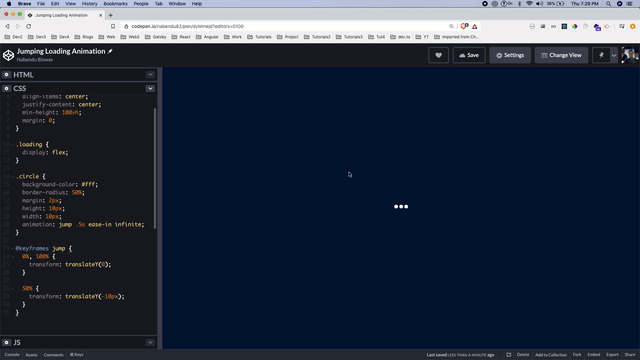Open the Tutorials bookmarks folder
The height and width of the screenshot is (360, 640).
click(x=259, y=37)
